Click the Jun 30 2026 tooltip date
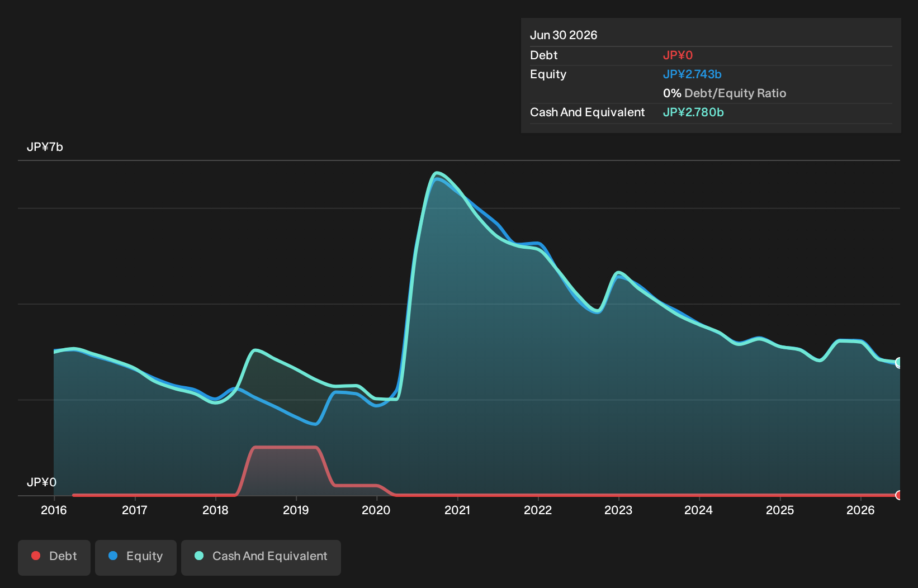Viewport: 918px width, 588px height. coord(564,35)
